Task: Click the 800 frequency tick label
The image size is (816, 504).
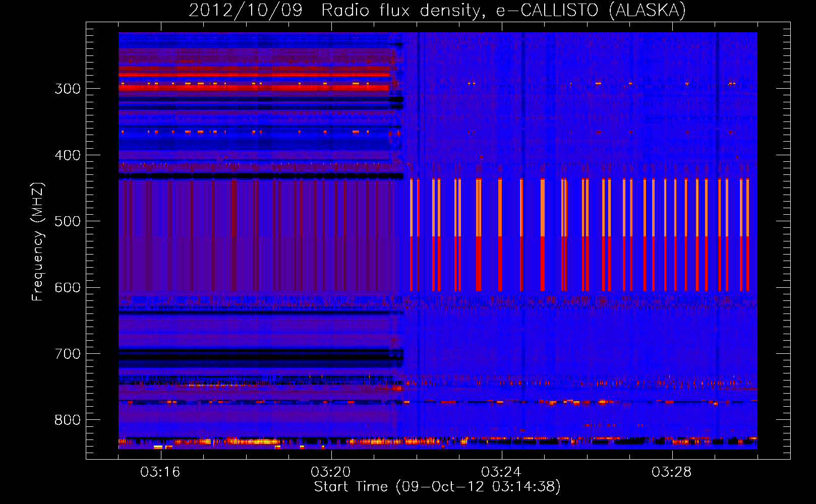Action: 68,420
